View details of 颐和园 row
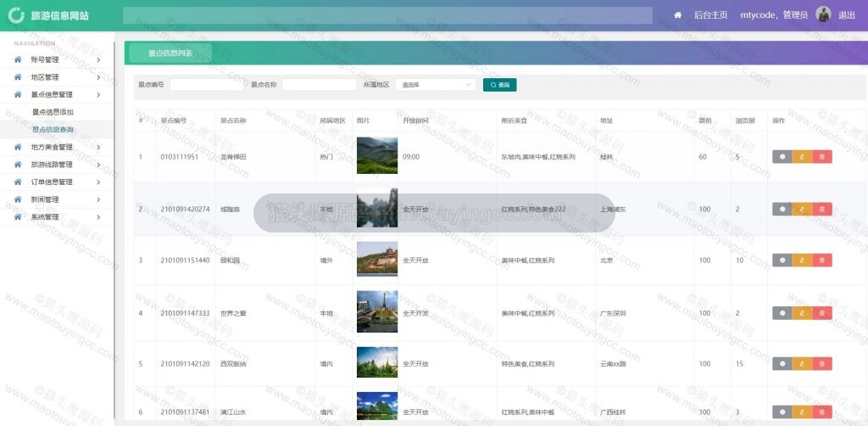Viewport: 868px width, 426px height. coord(782,261)
